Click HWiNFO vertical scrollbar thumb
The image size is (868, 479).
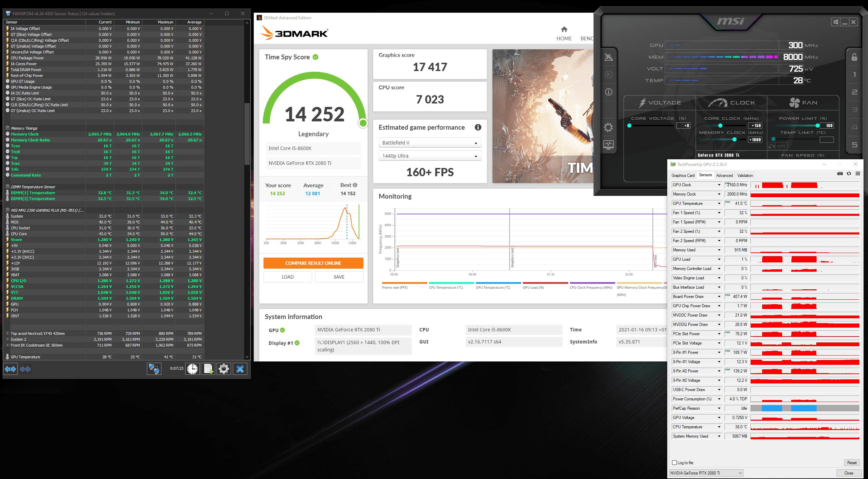pos(247,134)
